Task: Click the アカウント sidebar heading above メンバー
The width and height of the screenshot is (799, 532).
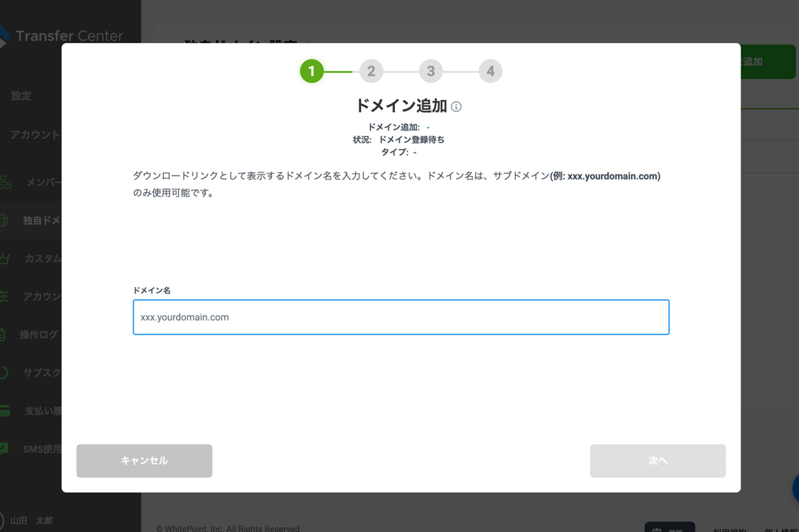Action: [x=36, y=135]
